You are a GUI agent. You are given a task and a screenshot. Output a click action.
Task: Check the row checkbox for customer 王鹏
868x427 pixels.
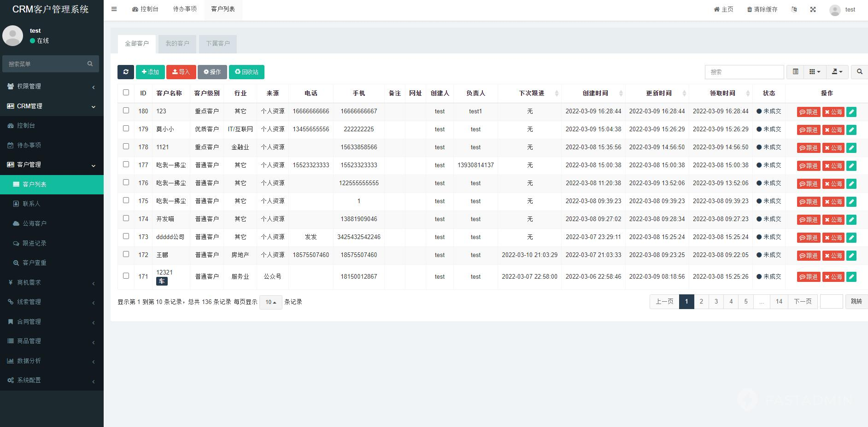coord(126,254)
